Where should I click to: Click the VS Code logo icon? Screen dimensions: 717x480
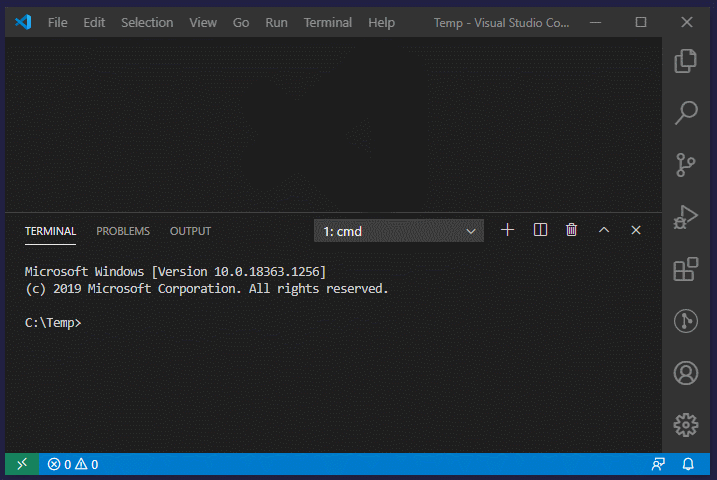coord(23,22)
